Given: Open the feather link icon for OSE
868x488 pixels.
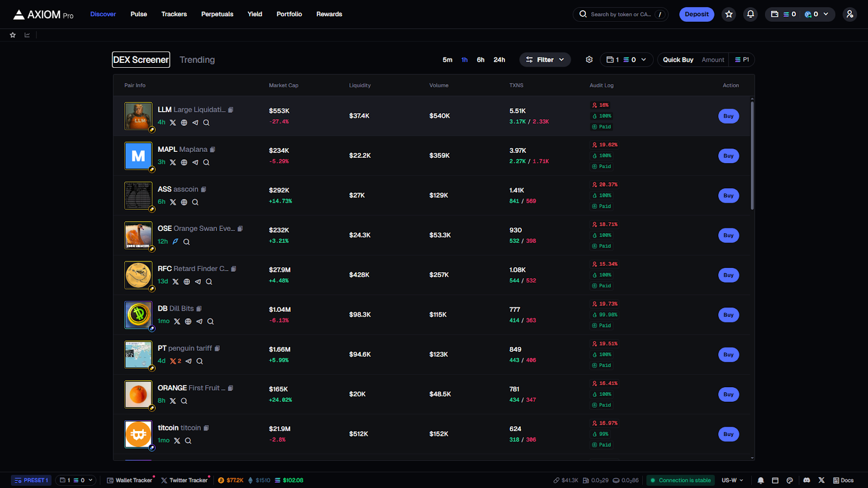Looking at the screenshot, I should tap(175, 242).
